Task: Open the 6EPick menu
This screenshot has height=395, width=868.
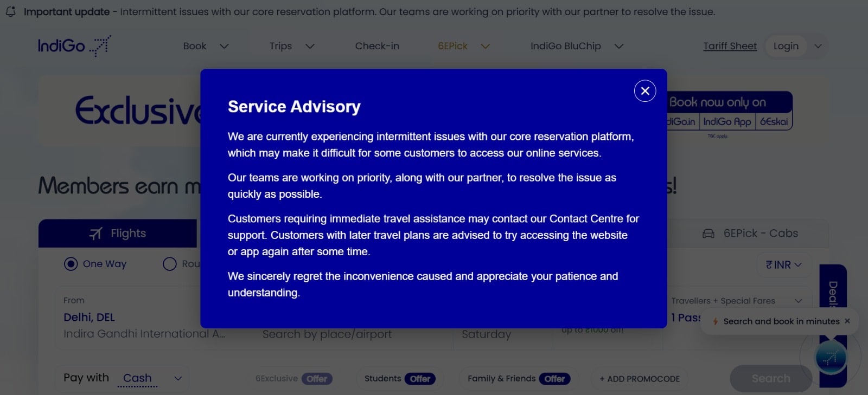Action: [x=452, y=46]
